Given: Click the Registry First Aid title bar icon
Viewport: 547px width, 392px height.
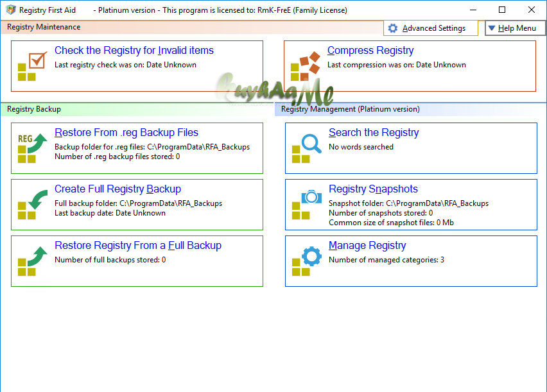Looking at the screenshot, I should [x=9, y=9].
